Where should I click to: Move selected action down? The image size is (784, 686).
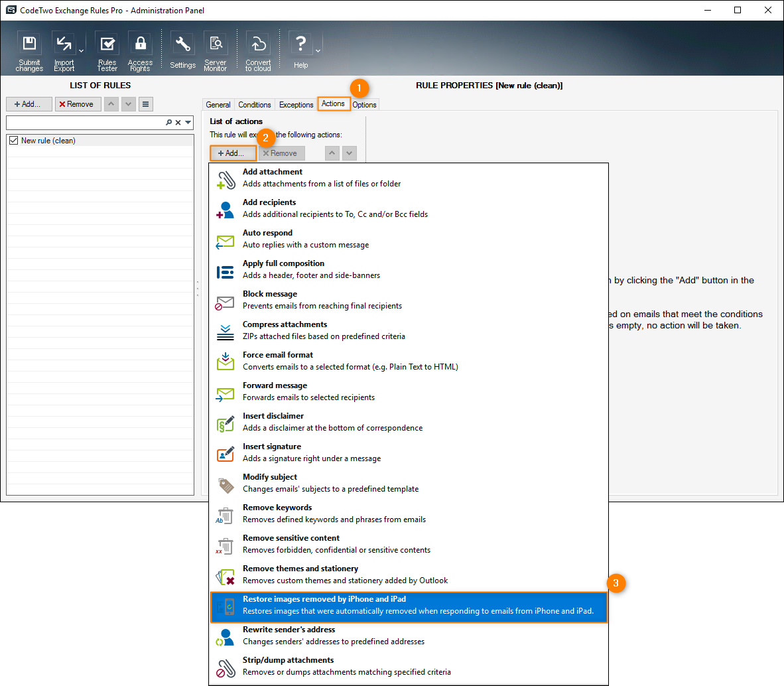[350, 153]
